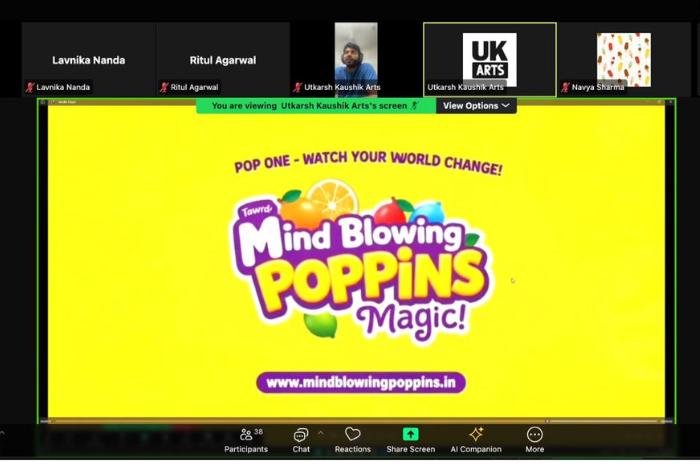This screenshot has height=467, width=700.
Task: Click the Mind Blowing Poppins logo on slide
Action: (x=361, y=261)
